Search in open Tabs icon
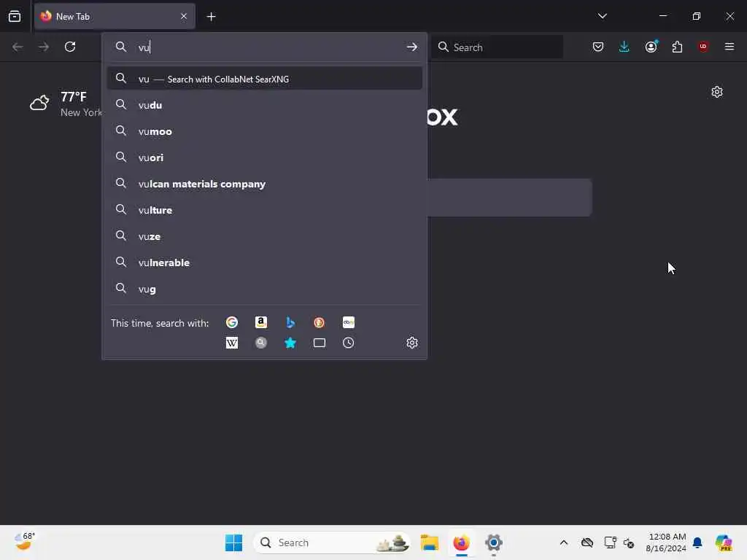The height and width of the screenshot is (560, 747). 320,343
